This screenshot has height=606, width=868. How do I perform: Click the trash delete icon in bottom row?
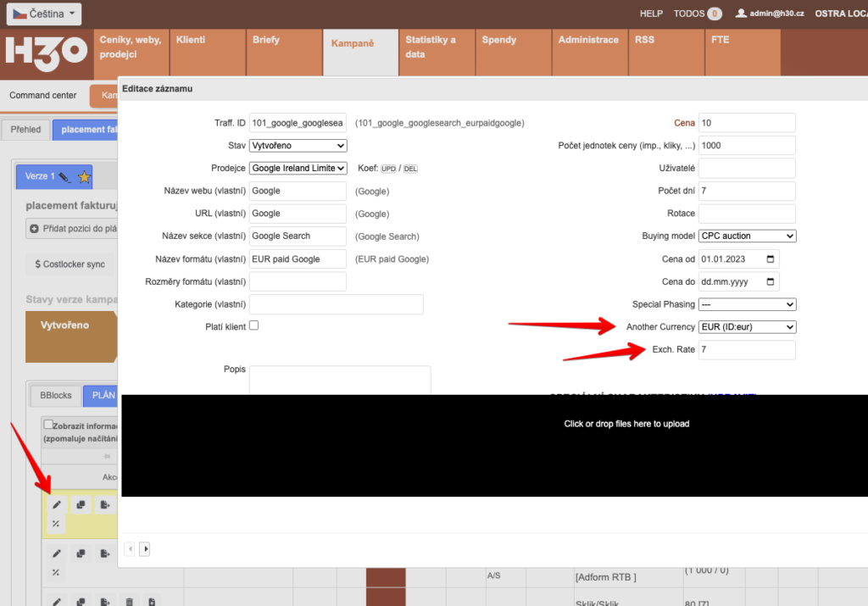click(x=129, y=602)
